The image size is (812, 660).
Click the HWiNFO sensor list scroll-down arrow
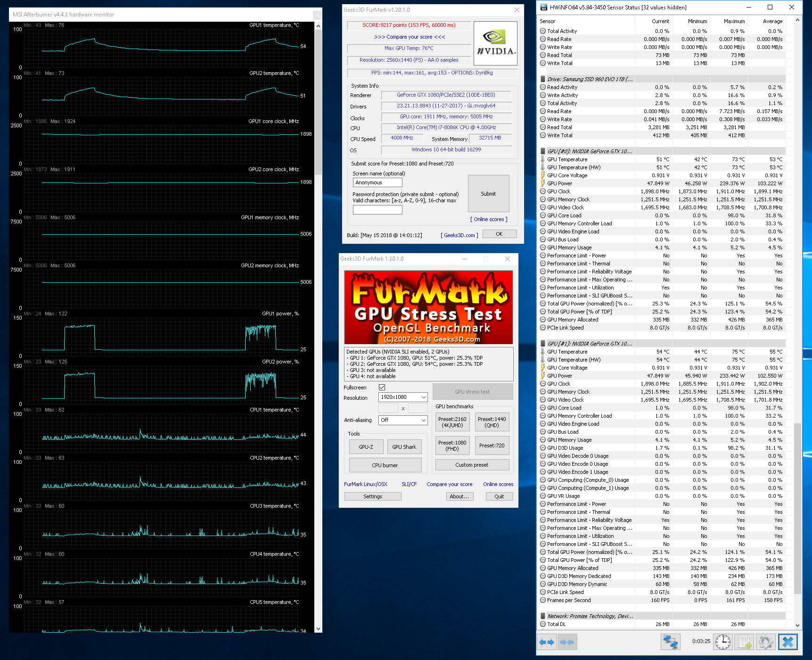coord(797,625)
